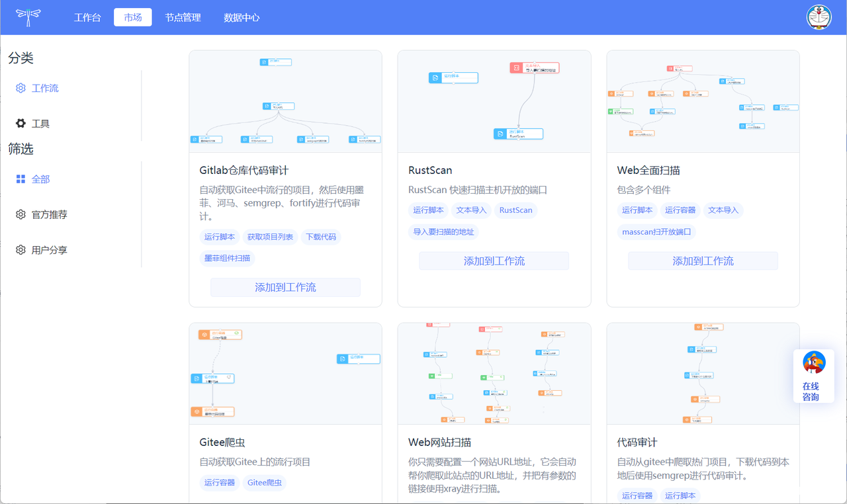Click the 全部 grid icon in filters
The image size is (847, 504).
(21, 179)
